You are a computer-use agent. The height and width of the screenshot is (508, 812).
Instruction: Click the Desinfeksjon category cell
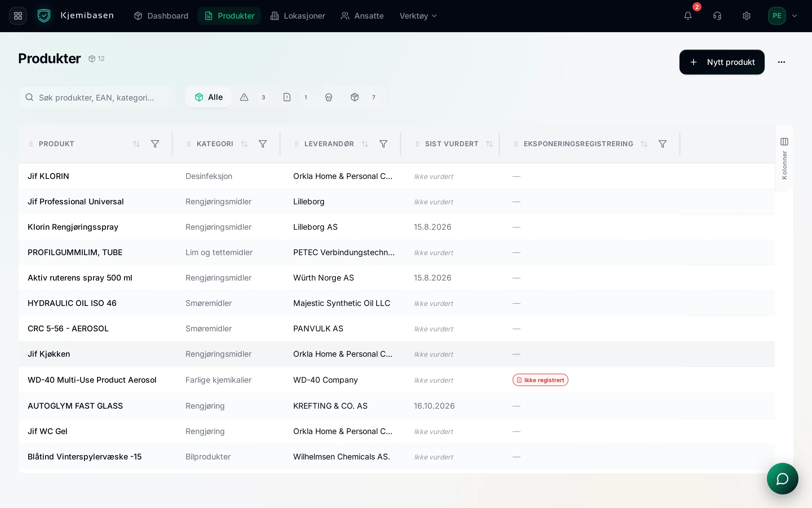(x=209, y=176)
